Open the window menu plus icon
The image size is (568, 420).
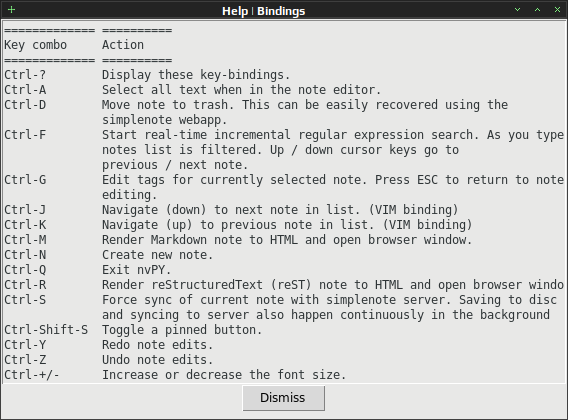point(12,10)
